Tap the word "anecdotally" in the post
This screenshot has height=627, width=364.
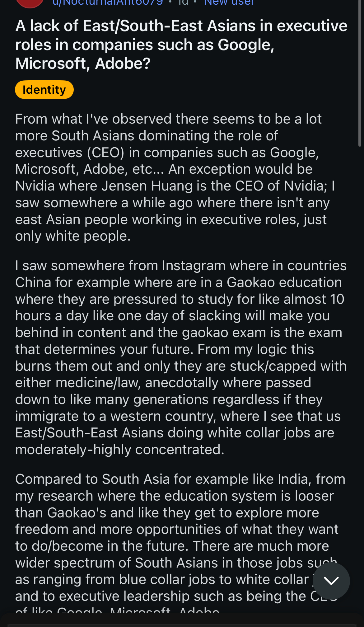point(181,383)
